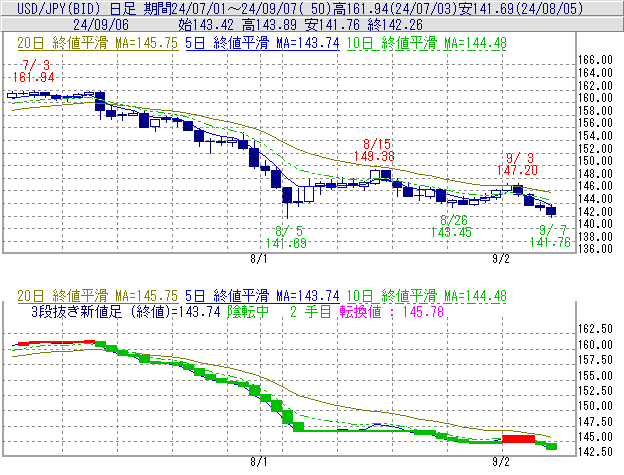Click the 142.50 label on lower axis
The height and width of the screenshot is (475, 624).
click(x=595, y=452)
